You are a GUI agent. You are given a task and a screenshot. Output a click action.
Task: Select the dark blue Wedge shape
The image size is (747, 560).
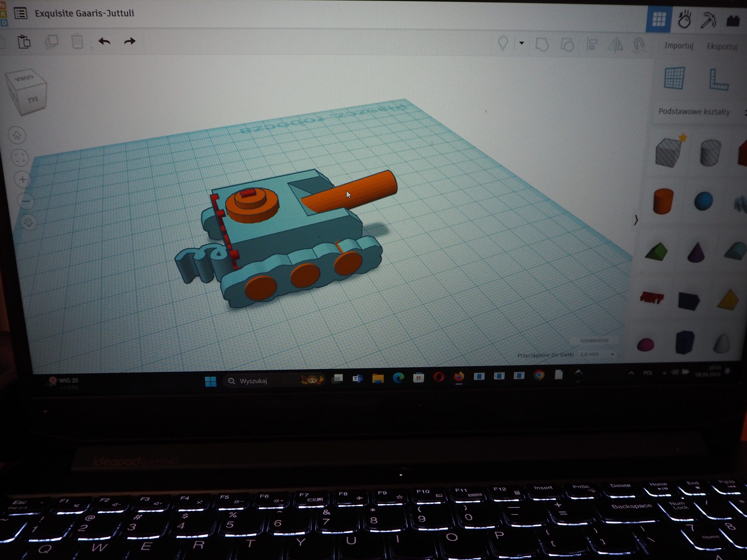[689, 301]
